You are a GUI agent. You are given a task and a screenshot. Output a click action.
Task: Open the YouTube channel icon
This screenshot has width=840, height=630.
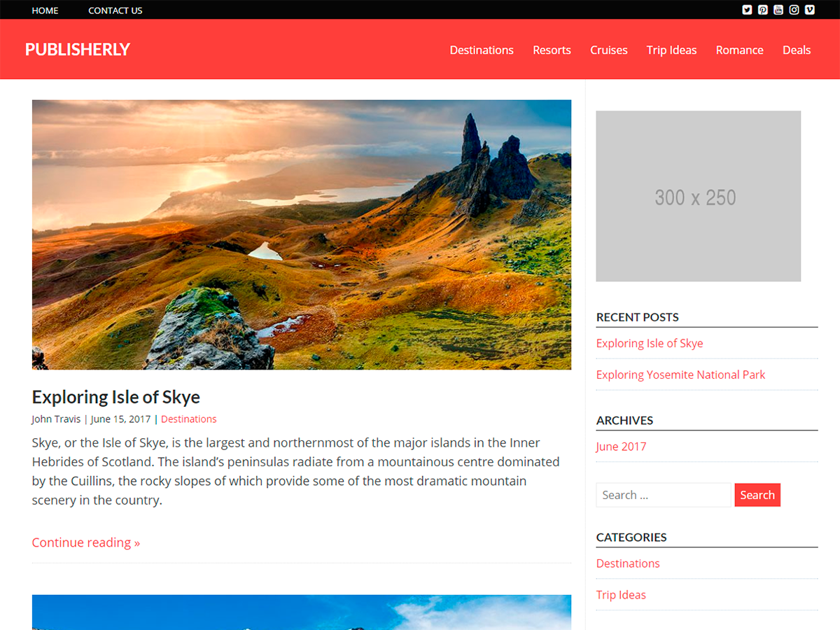(778, 10)
